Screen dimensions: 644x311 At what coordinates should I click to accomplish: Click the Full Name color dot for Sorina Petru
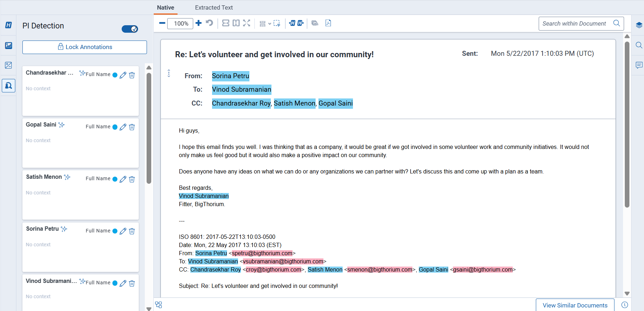point(115,231)
